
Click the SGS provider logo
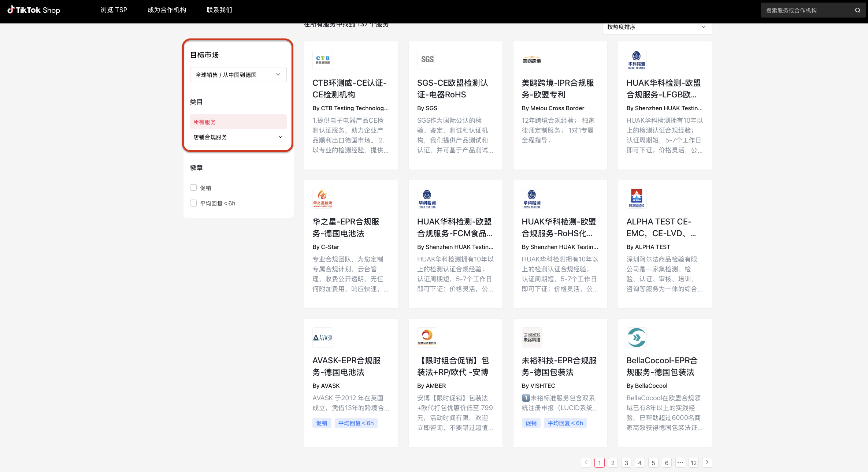(x=427, y=59)
